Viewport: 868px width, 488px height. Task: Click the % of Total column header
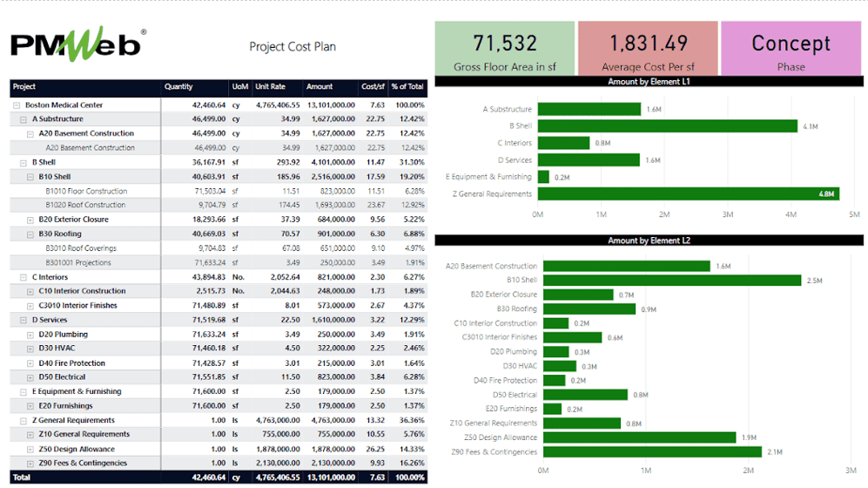(407, 87)
